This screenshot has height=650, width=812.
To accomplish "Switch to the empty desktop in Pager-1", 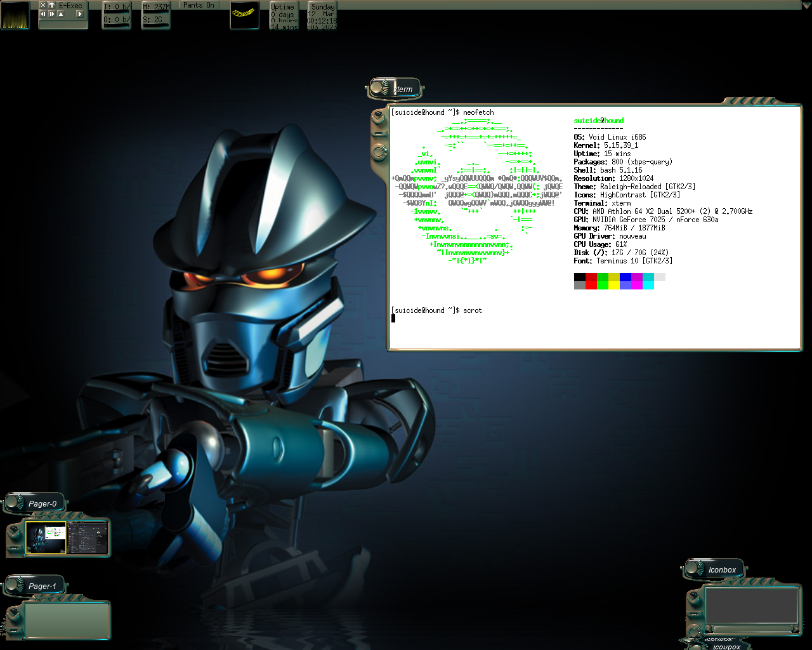I will [67, 620].
